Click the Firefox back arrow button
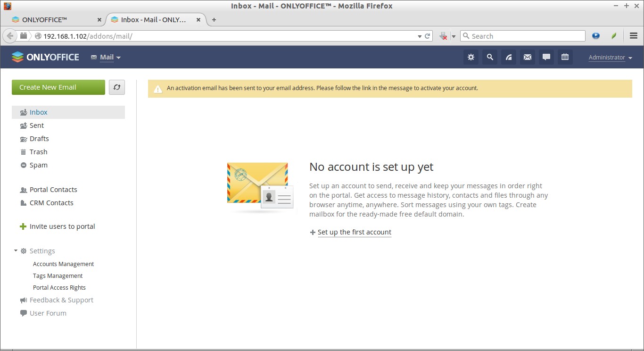Image resolution: width=644 pixels, height=351 pixels. pyautogui.click(x=10, y=36)
